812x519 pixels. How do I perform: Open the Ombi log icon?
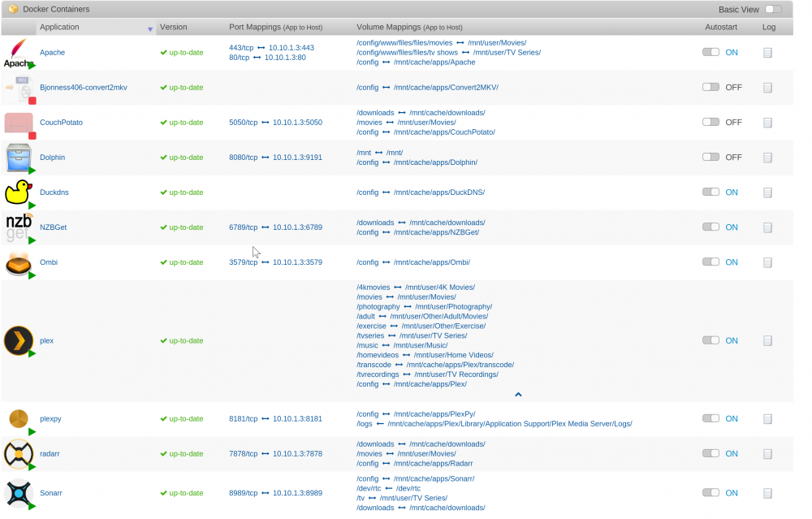pyautogui.click(x=768, y=262)
